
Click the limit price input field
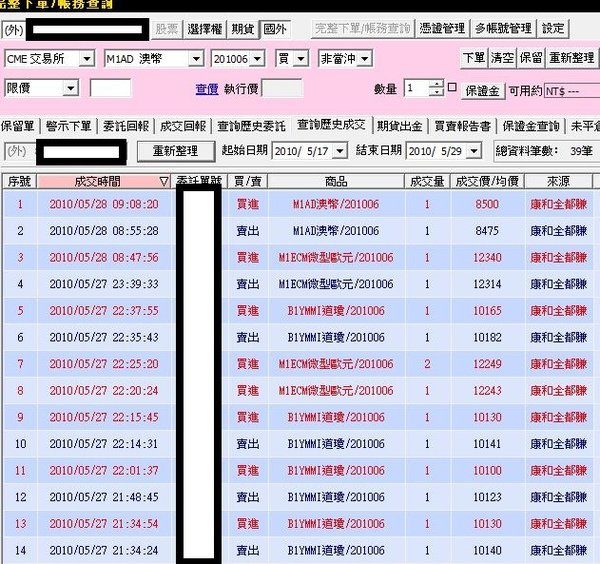click(x=110, y=88)
